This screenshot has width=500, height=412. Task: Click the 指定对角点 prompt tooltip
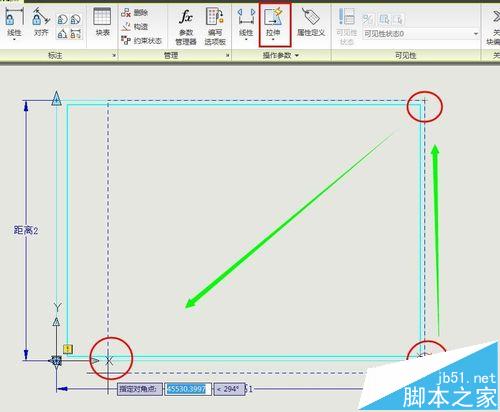pyautogui.click(x=140, y=389)
